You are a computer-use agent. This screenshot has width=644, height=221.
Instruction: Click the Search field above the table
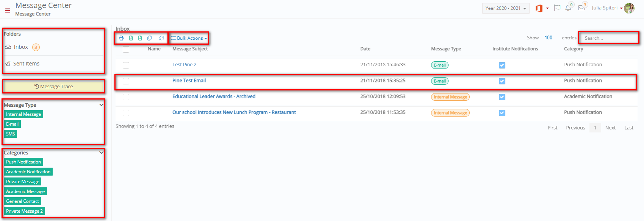tap(609, 38)
